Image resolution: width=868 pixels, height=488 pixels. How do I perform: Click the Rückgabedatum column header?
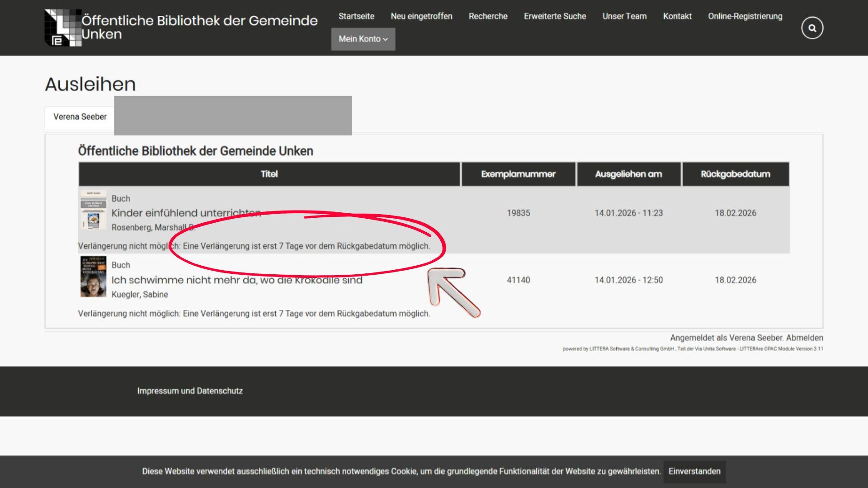[735, 174]
